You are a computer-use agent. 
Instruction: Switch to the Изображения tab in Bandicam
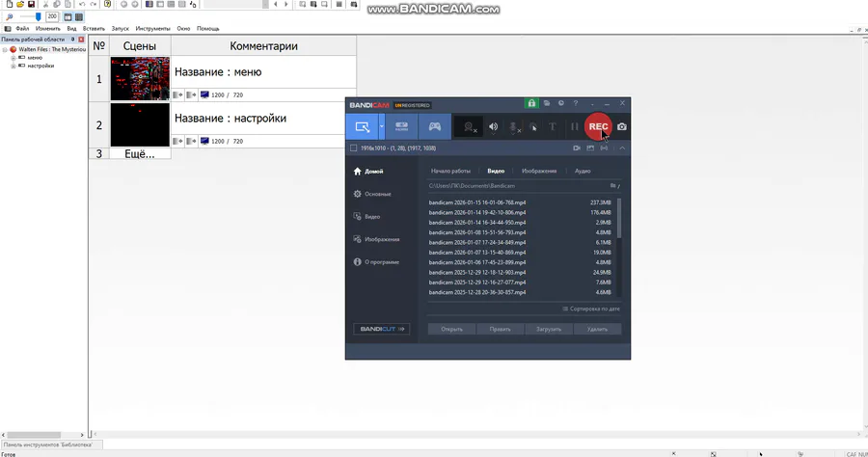[538, 171]
